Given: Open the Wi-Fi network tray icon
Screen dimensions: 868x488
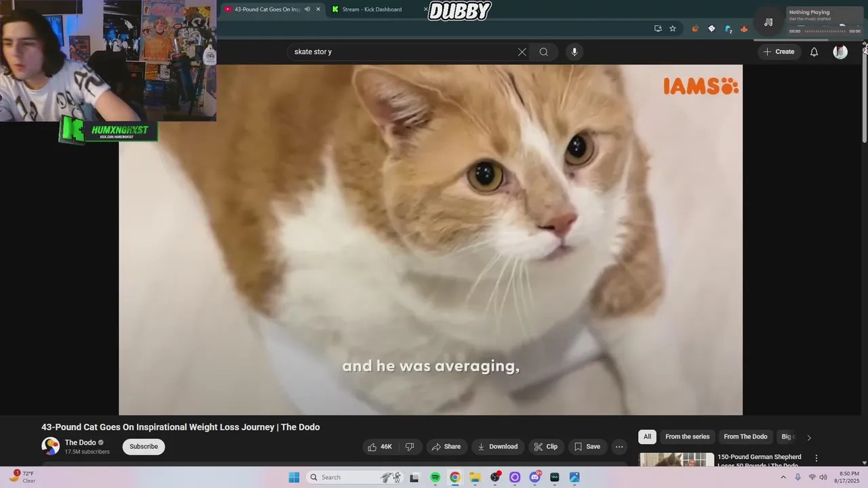Looking at the screenshot, I should 812,477.
